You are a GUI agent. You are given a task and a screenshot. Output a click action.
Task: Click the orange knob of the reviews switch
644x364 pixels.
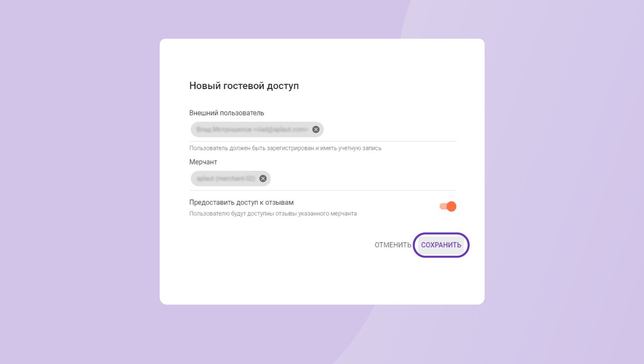pyautogui.click(x=451, y=207)
